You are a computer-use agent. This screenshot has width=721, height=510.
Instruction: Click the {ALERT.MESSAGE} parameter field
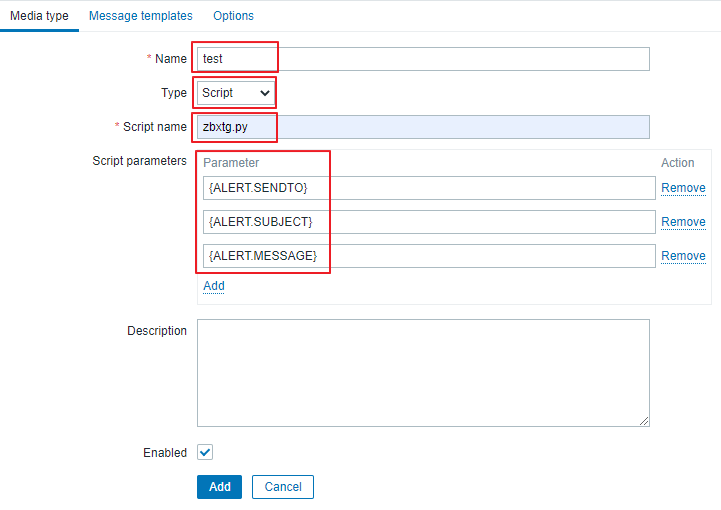click(x=429, y=256)
